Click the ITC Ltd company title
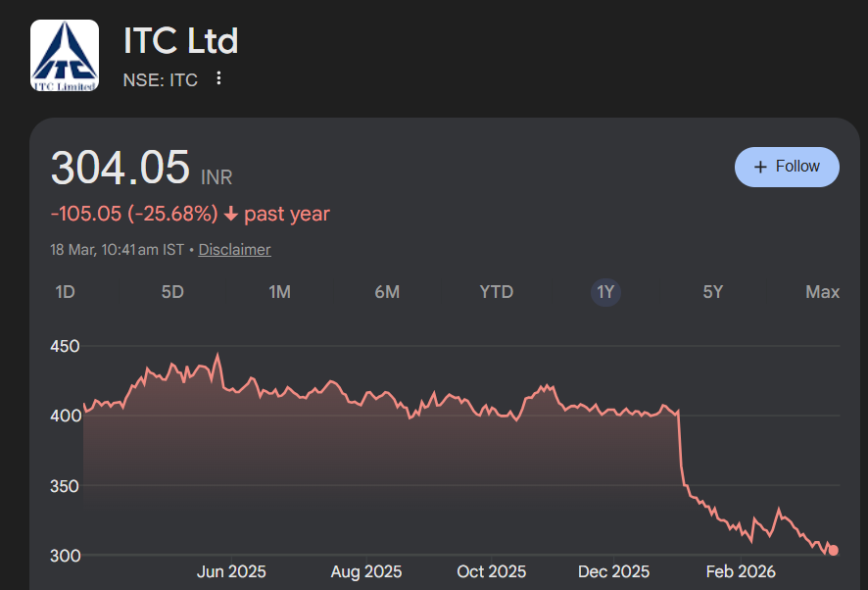 point(180,41)
